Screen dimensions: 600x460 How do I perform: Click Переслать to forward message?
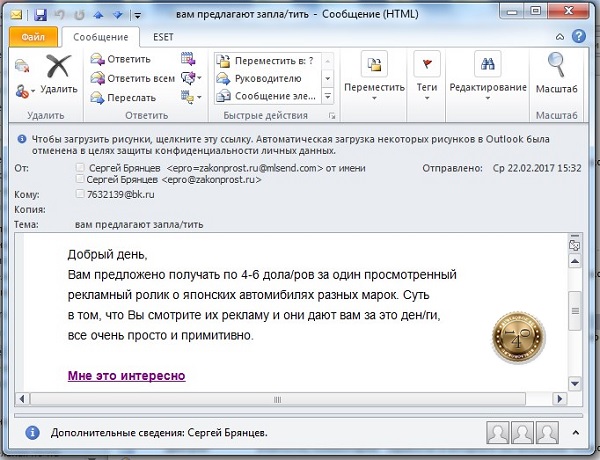pyautogui.click(x=123, y=98)
